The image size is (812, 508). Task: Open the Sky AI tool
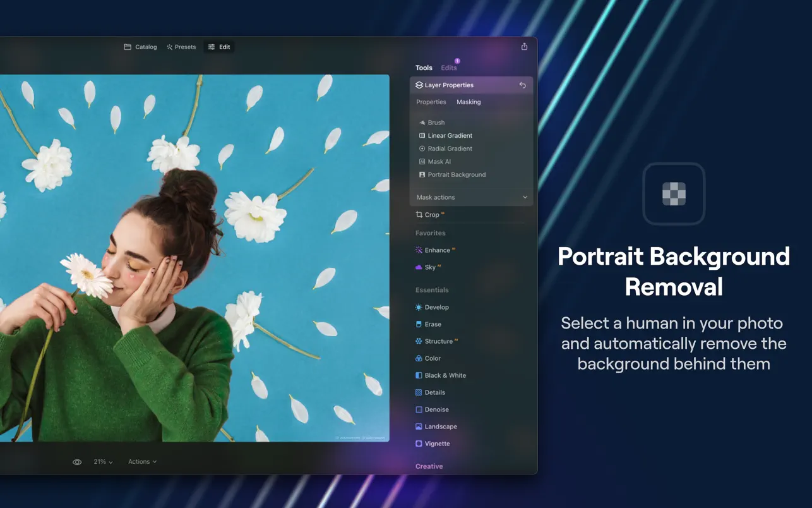pos(429,267)
